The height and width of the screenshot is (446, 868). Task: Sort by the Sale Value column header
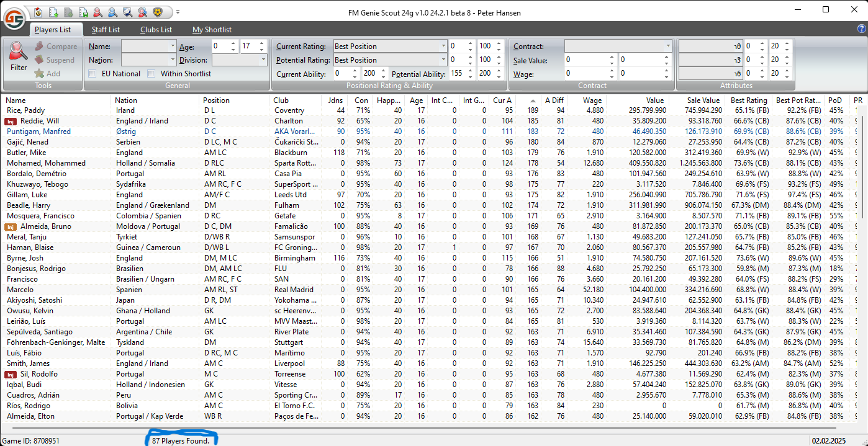point(695,100)
